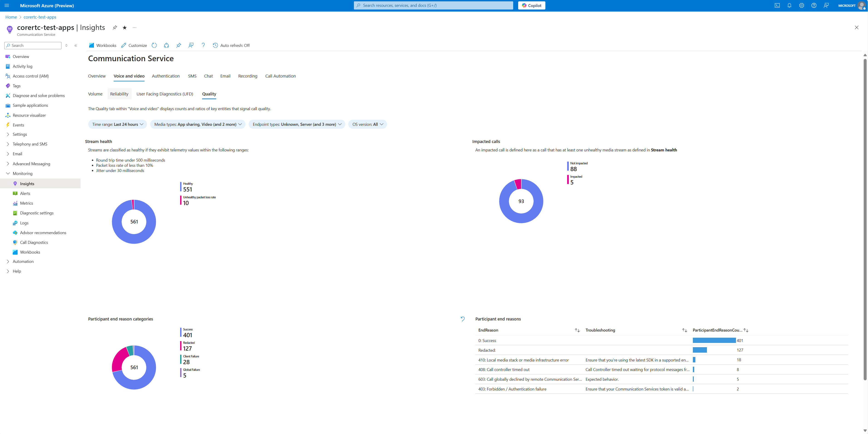Open Cloud Shell from the top bar
Image resolution: width=868 pixels, height=434 pixels.
[x=777, y=5]
